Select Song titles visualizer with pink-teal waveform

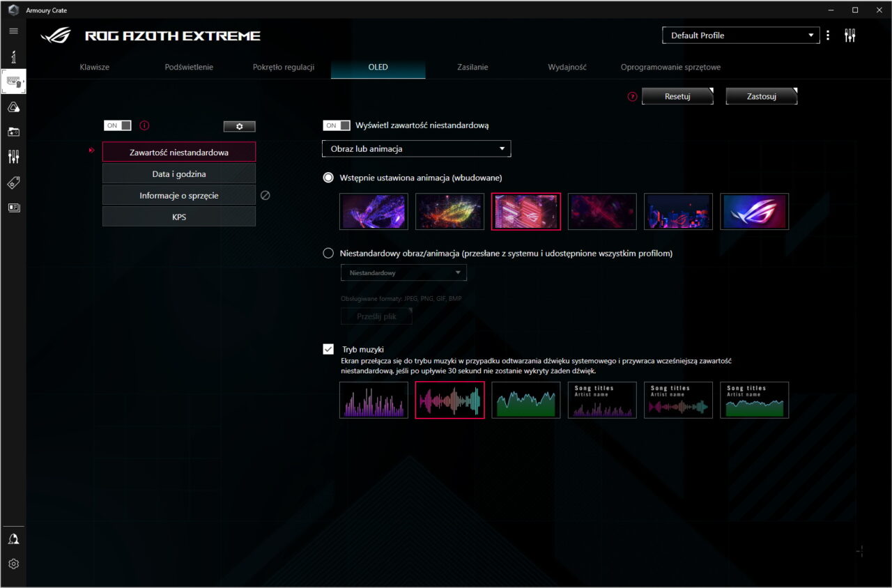(x=678, y=400)
